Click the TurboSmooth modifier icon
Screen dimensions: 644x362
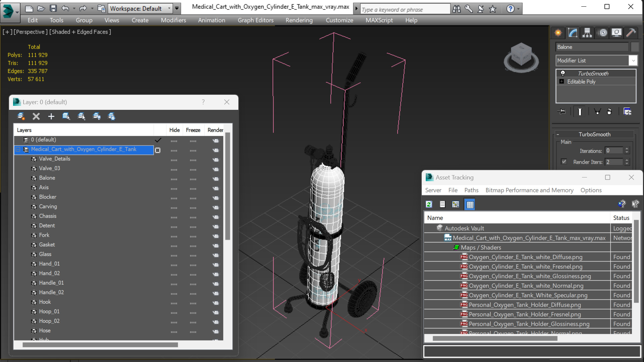point(562,72)
